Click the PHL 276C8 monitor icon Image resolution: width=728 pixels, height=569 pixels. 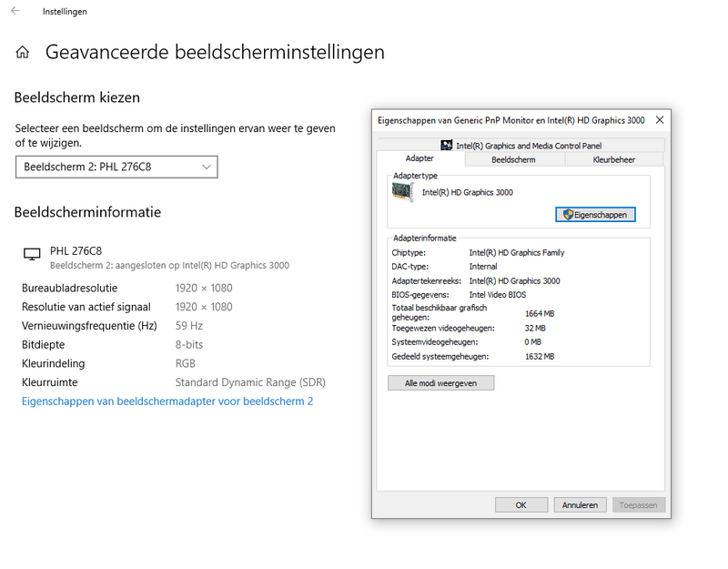32,254
